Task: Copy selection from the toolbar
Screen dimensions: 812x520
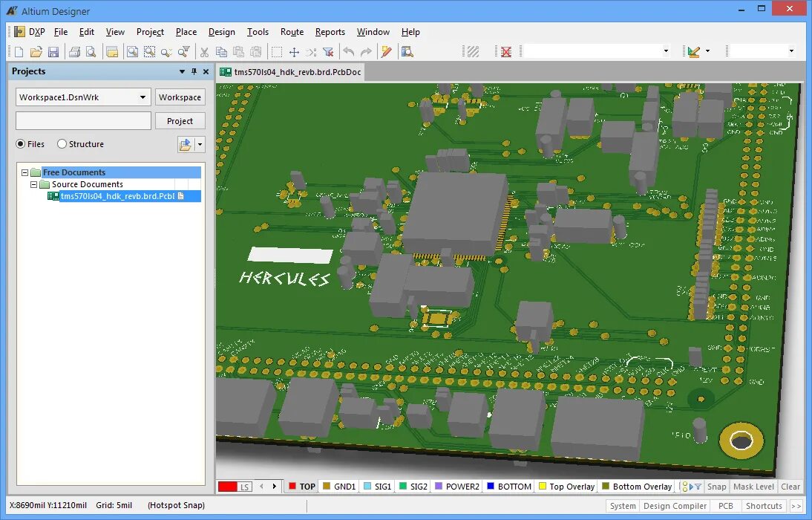Action: pos(221,52)
